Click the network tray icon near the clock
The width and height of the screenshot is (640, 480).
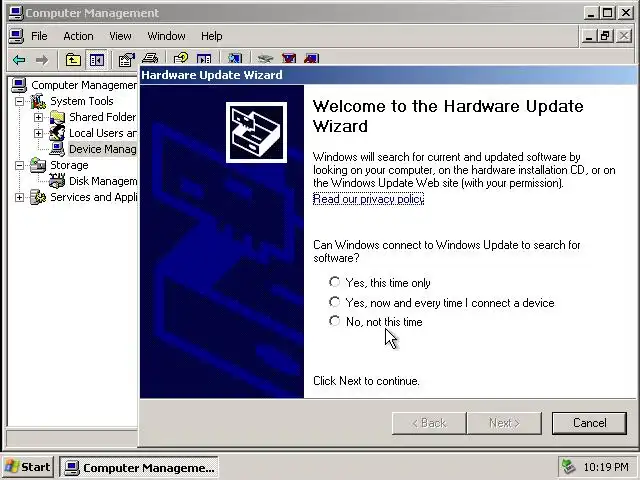[x=568, y=467]
